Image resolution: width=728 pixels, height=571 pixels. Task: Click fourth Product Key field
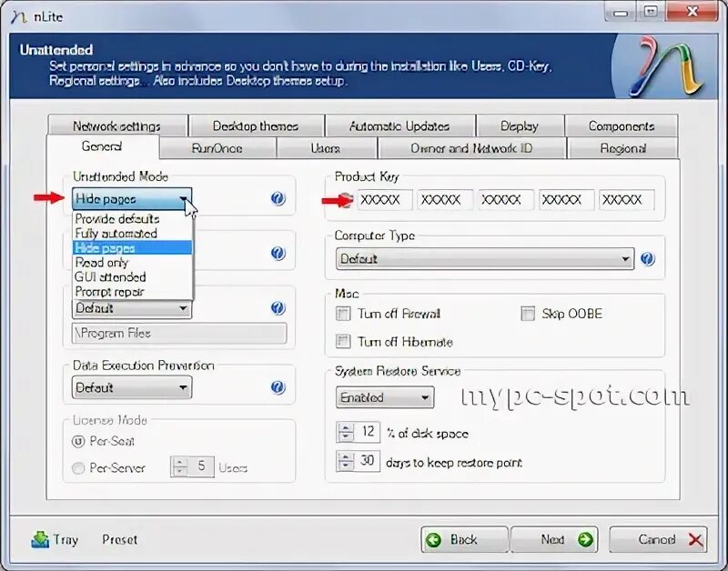coord(566,200)
